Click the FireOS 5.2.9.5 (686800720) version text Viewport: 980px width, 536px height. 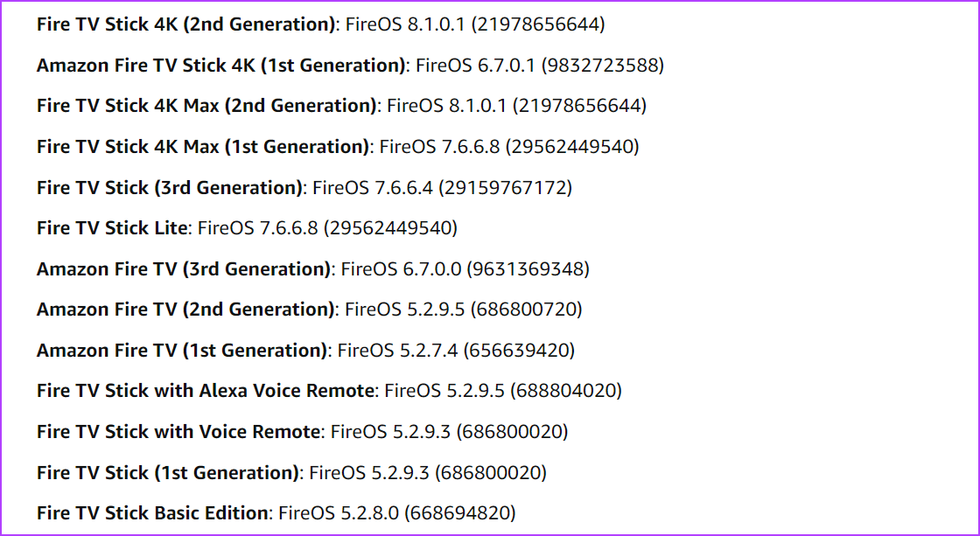click(463, 310)
